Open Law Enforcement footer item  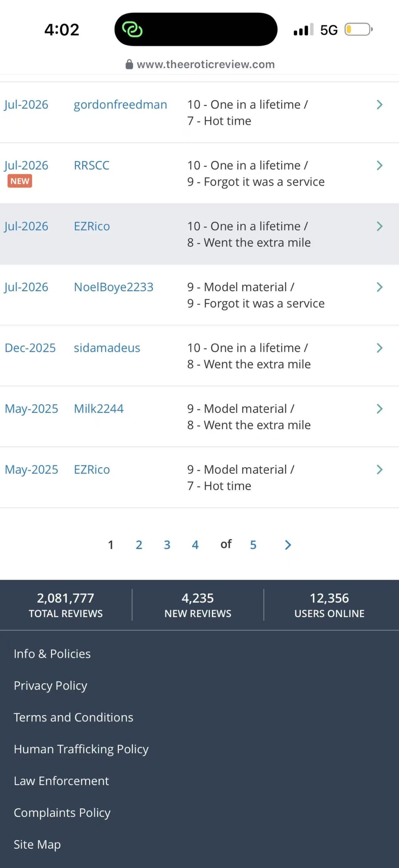tap(61, 781)
